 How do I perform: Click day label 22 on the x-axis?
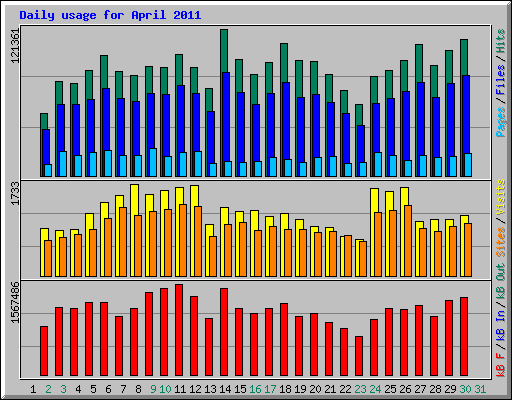coord(345,389)
